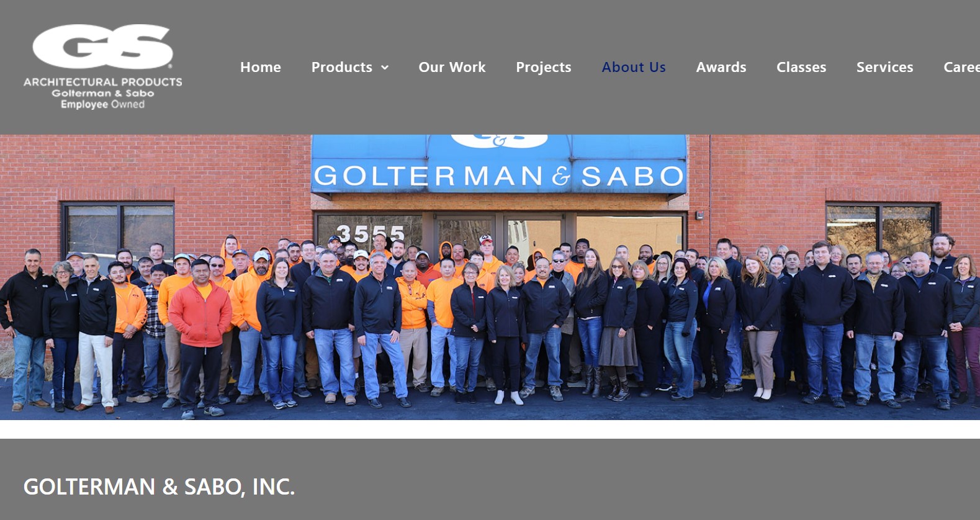
Task: Click 'Architectural Products' logo text
Action: pyautogui.click(x=103, y=82)
